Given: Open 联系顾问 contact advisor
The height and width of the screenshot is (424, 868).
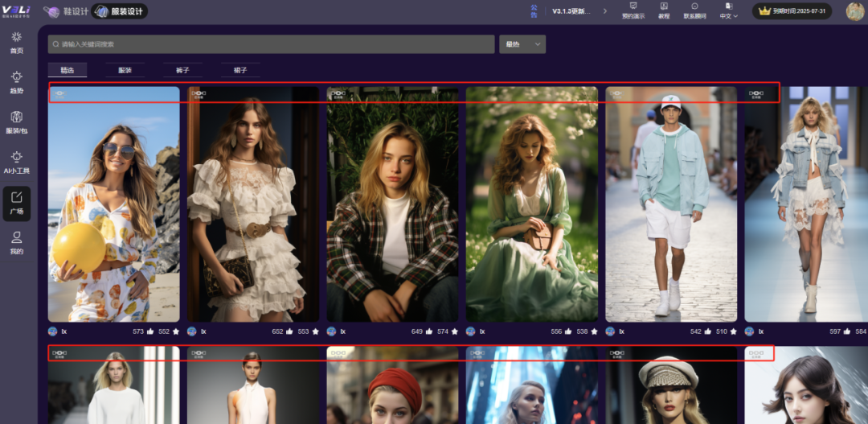Looking at the screenshot, I should tap(694, 11).
